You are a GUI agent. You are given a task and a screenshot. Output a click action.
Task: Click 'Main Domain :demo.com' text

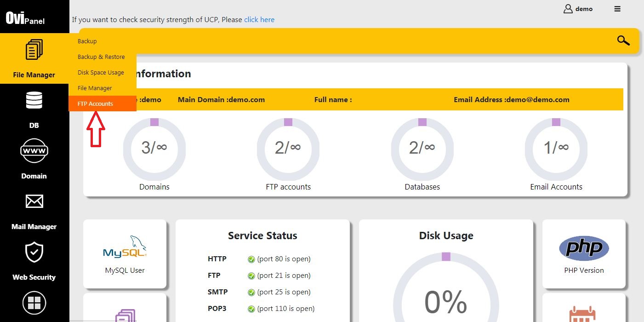[x=221, y=100]
